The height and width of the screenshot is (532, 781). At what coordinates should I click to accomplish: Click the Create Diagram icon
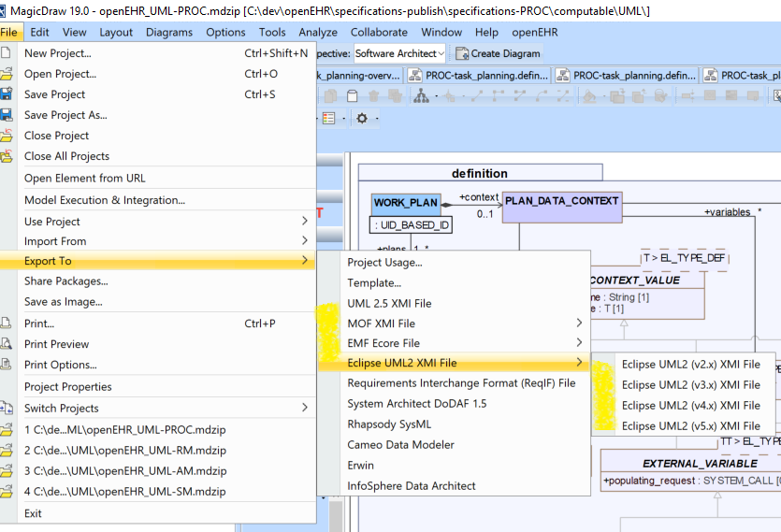tap(462, 53)
